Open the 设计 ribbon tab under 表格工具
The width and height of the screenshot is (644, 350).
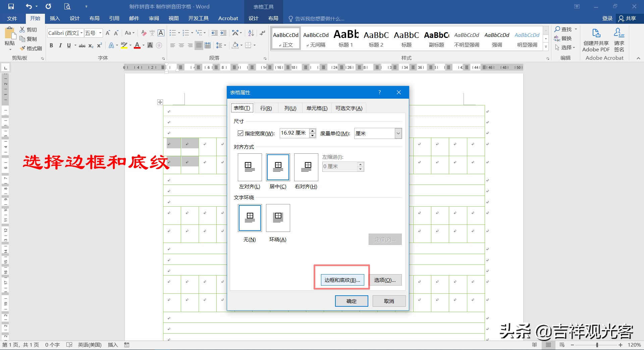pyautogui.click(x=254, y=18)
